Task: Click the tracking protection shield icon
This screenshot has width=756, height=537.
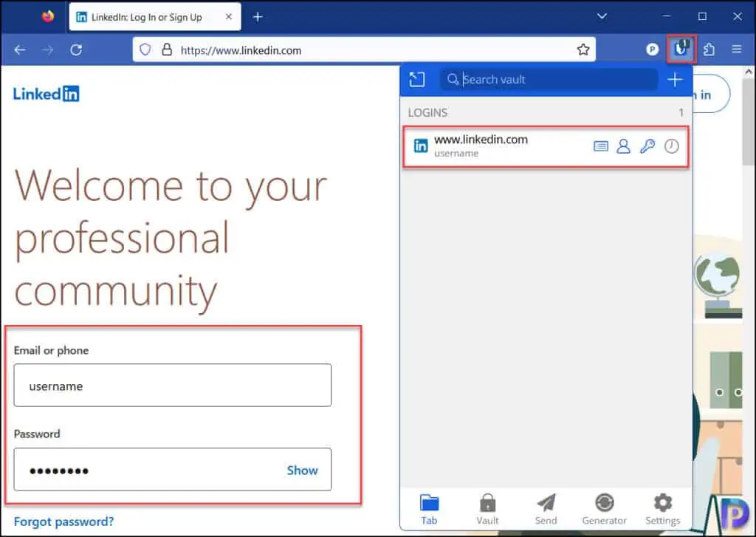Action: pos(145,49)
